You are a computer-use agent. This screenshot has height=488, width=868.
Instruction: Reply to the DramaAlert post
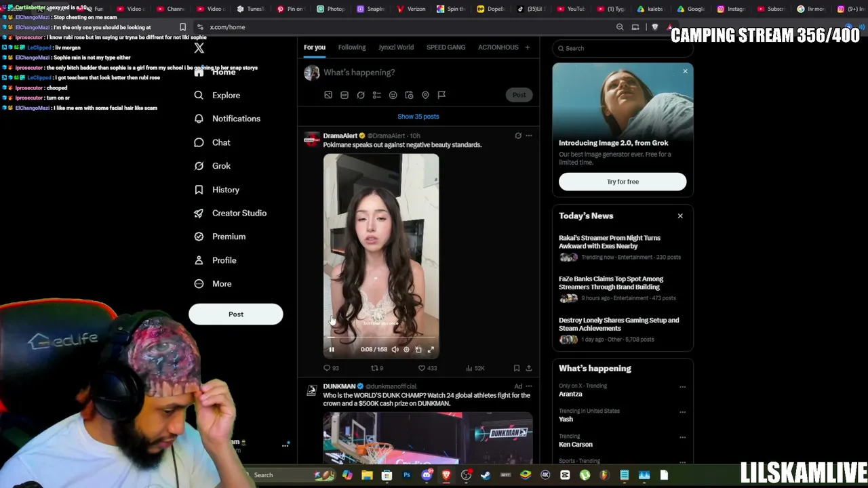click(331, 368)
